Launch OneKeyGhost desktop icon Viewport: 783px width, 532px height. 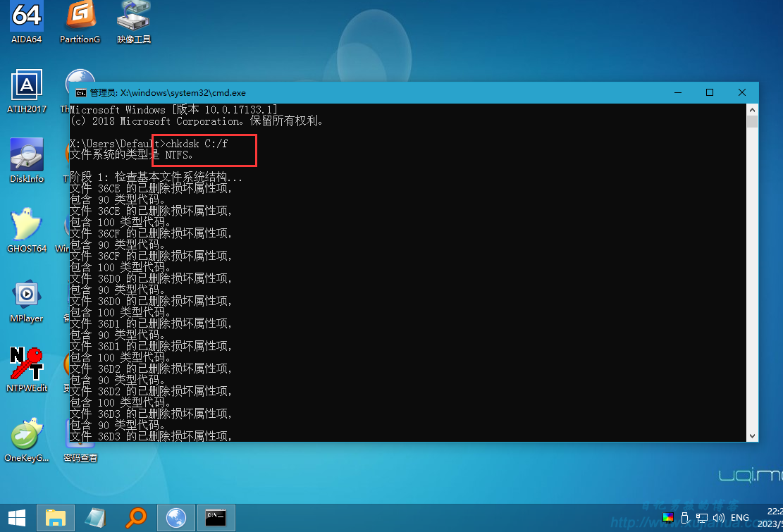click(27, 440)
